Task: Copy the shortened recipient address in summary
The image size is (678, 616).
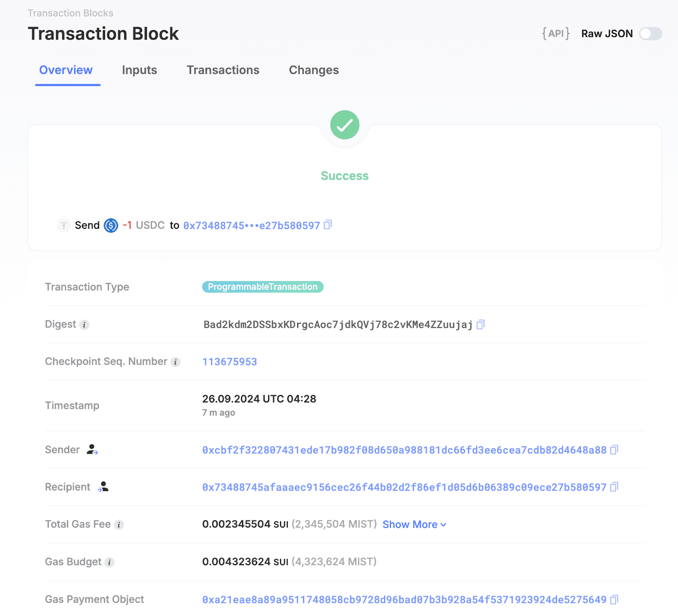Action: click(x=328, y=225)
